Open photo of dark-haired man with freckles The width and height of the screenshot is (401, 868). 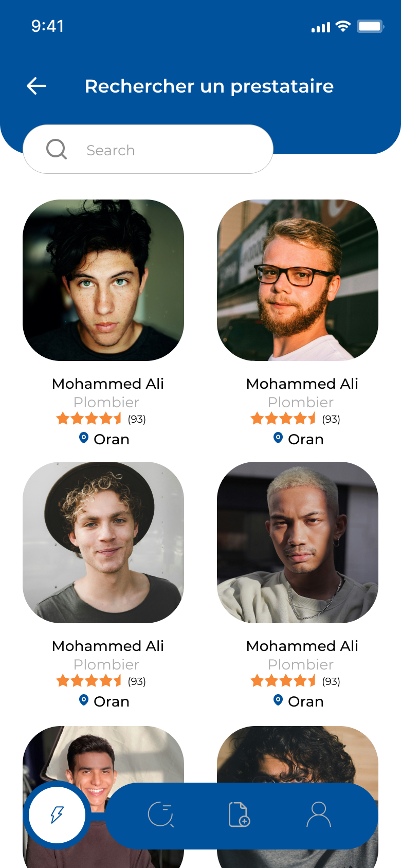coord(103,280)
